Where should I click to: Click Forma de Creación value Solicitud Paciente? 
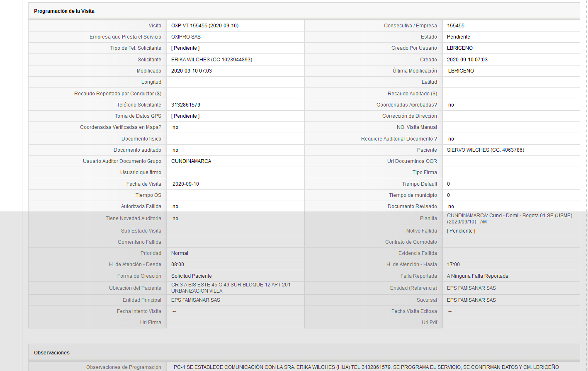pos(192,276)
